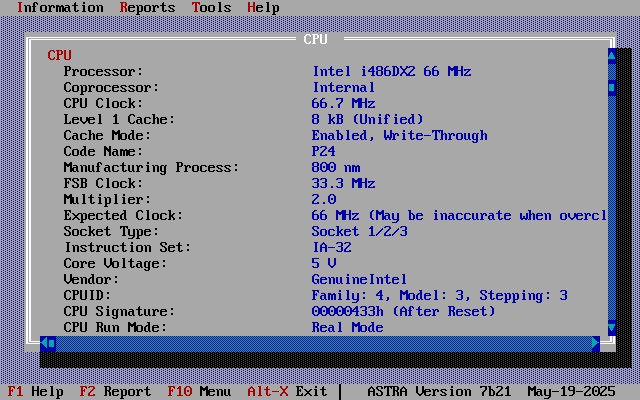Select the Cache Mode label
The height and width of the screenshot is (400, 640).
(x=107, y=135)
